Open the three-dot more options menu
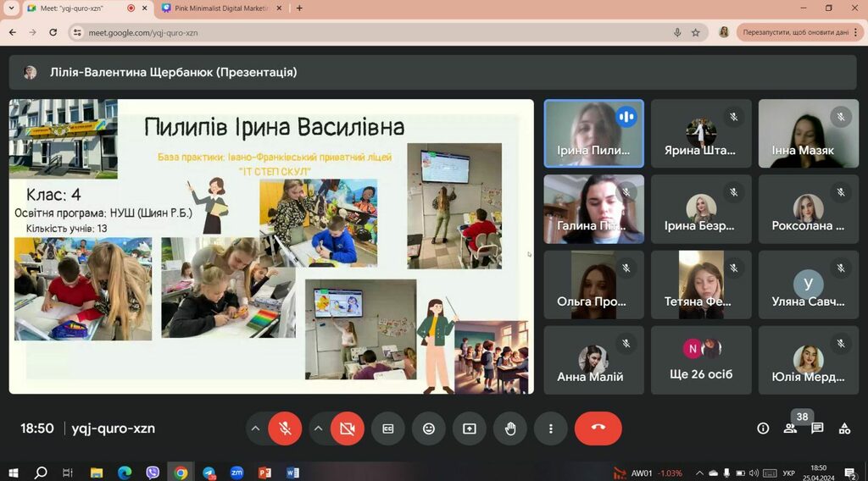Viewport: 868px width, 481px height. tap(551, 428)
